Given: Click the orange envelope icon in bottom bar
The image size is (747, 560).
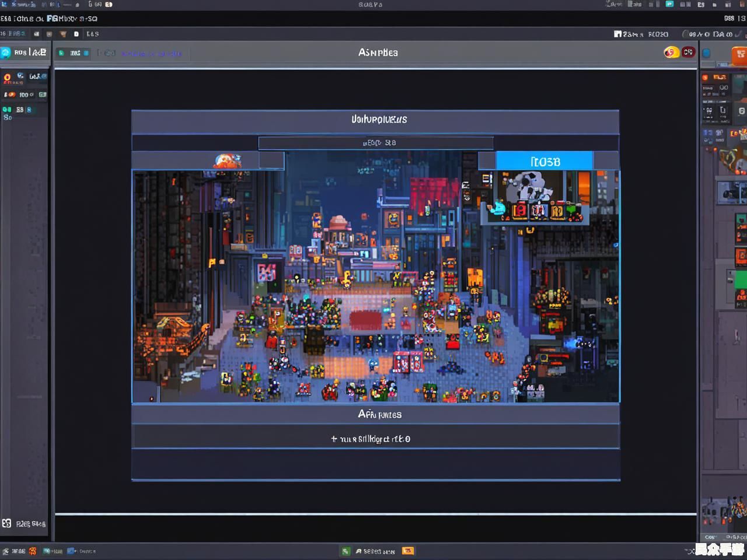Looking at the screenshot, I should [408, 551].
